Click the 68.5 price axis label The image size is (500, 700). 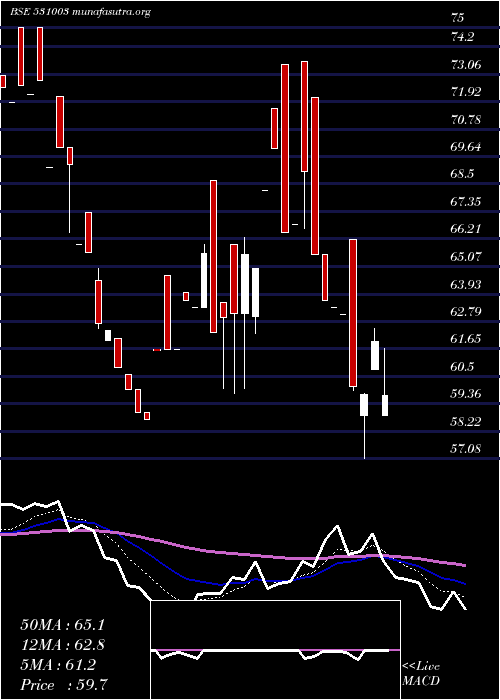coord(462,175)
